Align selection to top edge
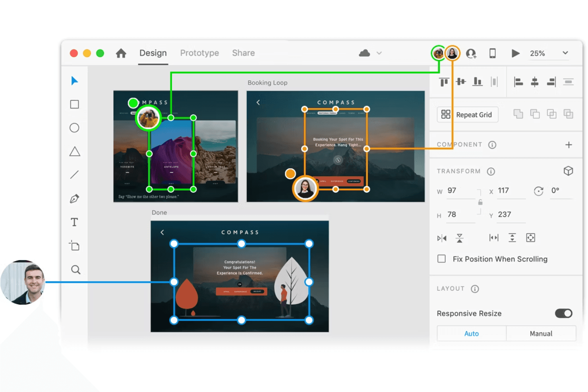The height and width of the screenshot is (392, 588). click(x=444, y=82)
